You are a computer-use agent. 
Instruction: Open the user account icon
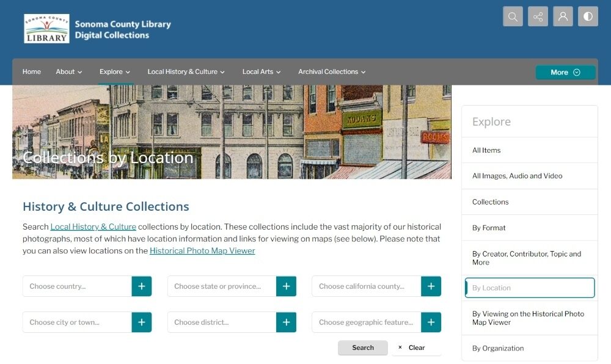pos(563,16)
